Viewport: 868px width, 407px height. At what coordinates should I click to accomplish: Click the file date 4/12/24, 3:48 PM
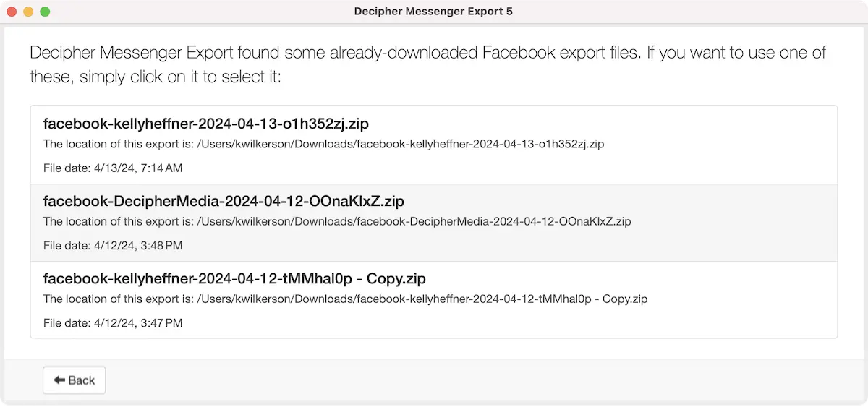point(137,246)
